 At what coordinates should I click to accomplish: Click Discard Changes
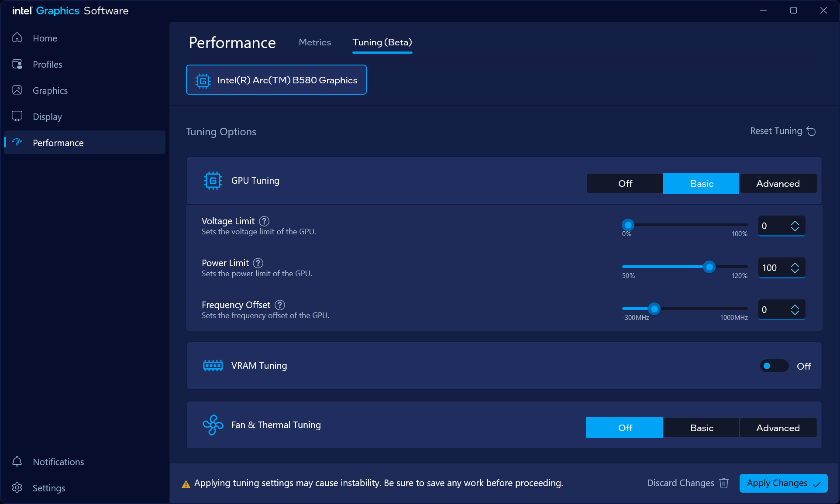click(688, 483)
